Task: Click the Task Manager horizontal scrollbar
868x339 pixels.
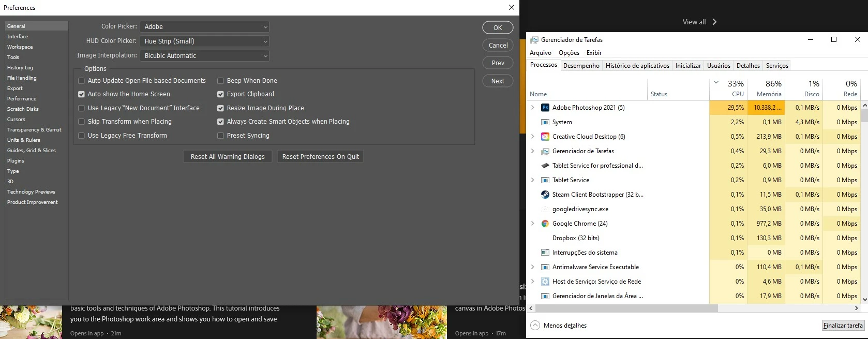Action: (x=627, y=308)
